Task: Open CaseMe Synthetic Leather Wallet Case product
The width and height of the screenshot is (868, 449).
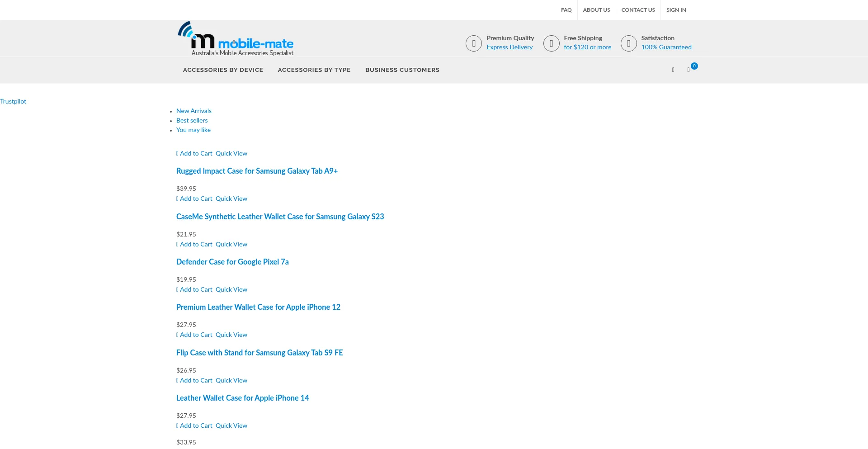Action: (x=280, y=217)
